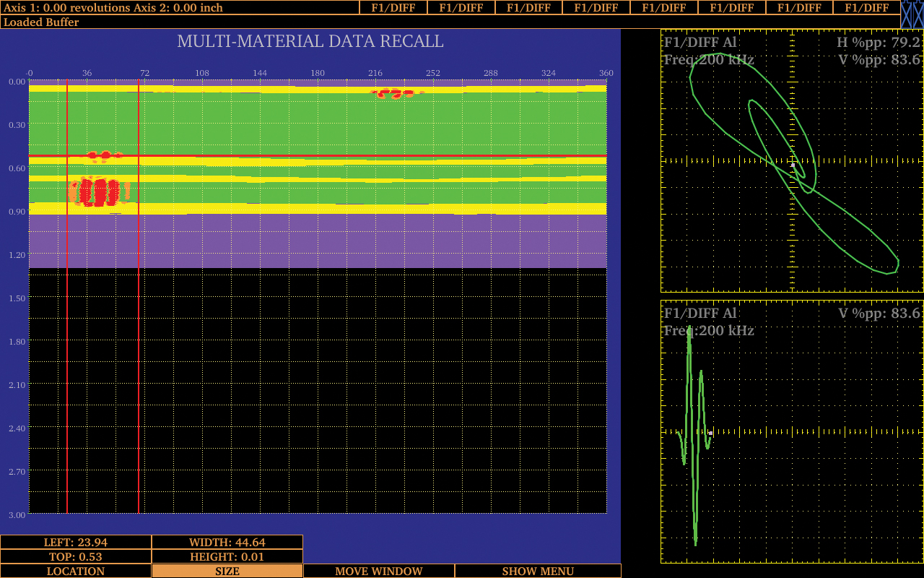Click the MOVE WINDOW button
This screenshot has height=578, width=924.
(379, 571)
